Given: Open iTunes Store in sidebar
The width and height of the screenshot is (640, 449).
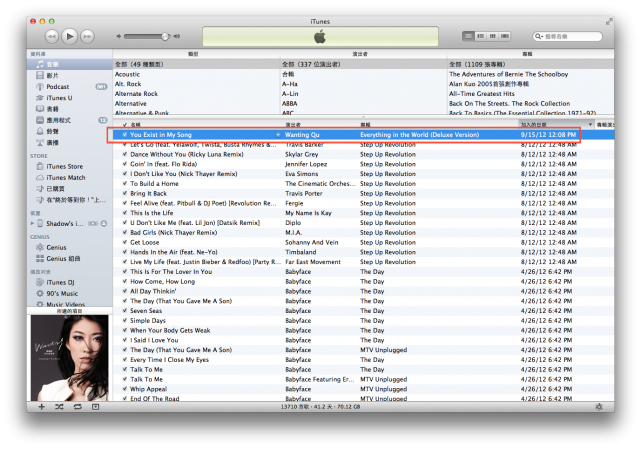Looking at the screenshot, I should (x=69, y=167).
